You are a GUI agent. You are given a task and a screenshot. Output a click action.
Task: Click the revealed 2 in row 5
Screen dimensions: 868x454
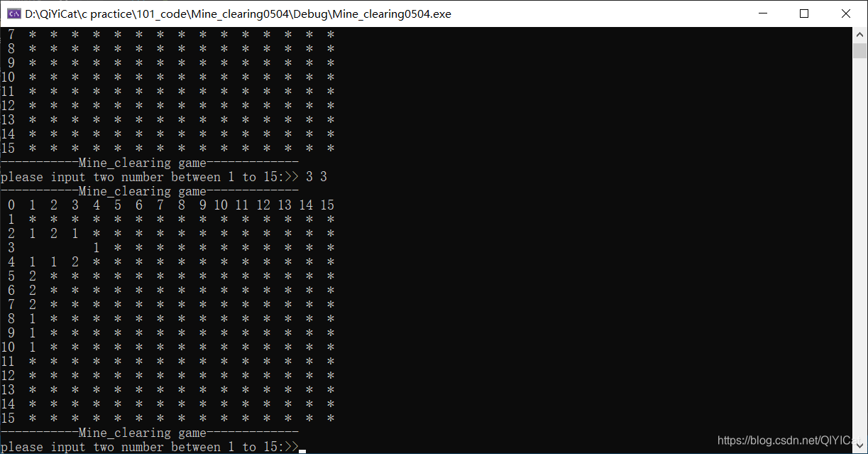pyautogui.click(x=33, y=276)
